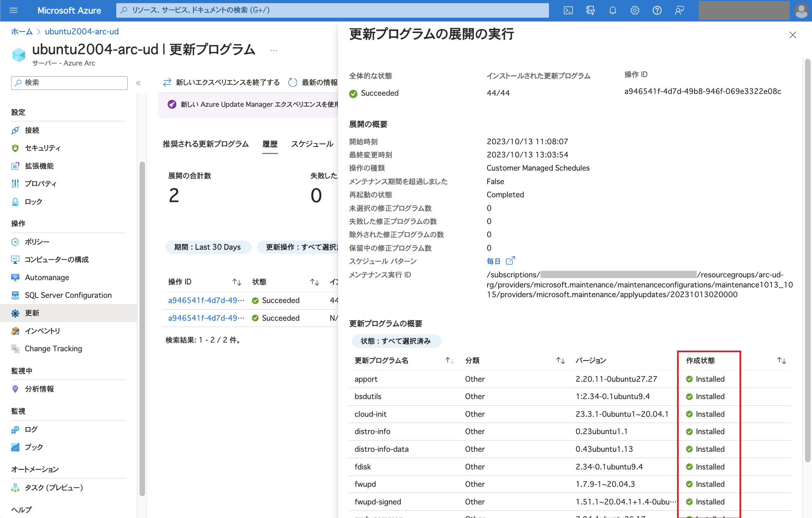Collapse the sidebar with the double chevron
Viewport: 812px width, 518px height.
[138, 83]
